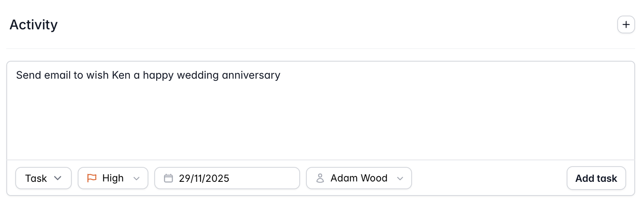Expand the Adam Wood assignee chevron

coord(400,178)
